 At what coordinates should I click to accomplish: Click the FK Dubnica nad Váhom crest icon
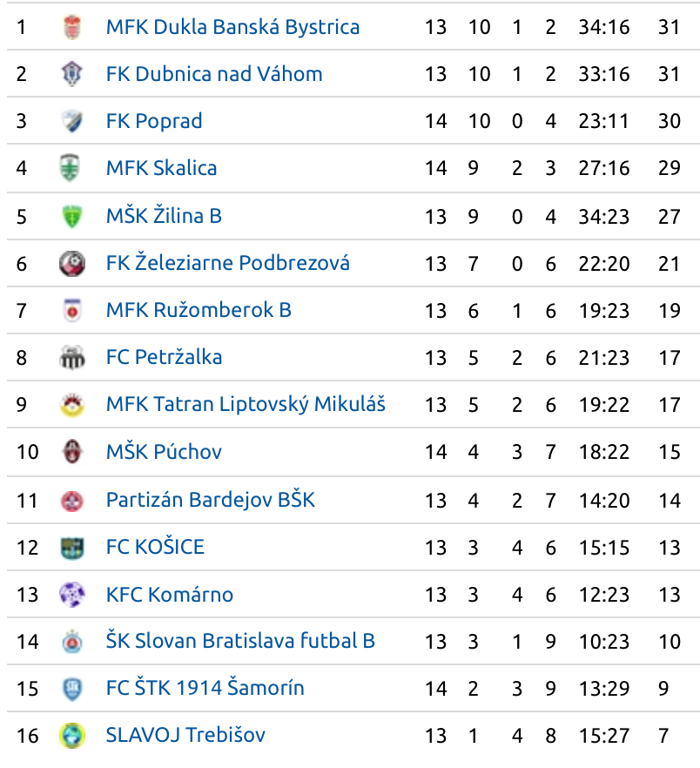coord(72,74)
